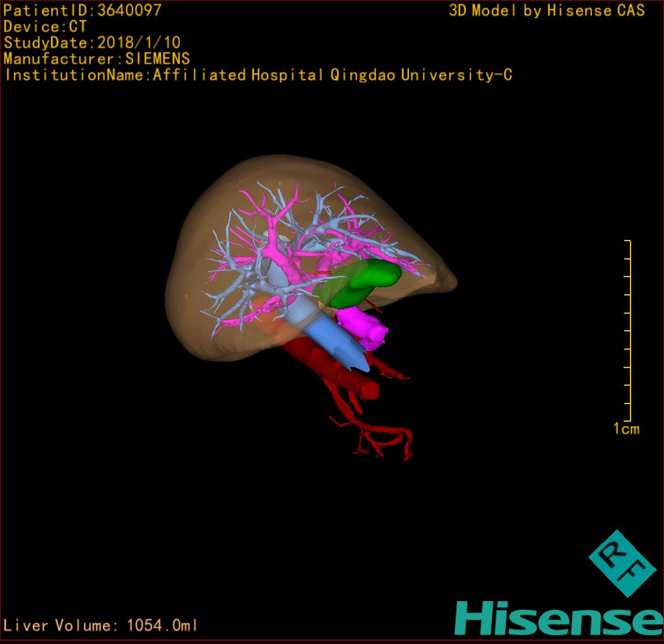
Task: Click the InstitutionName overlay text
Action: coord(258,75)
